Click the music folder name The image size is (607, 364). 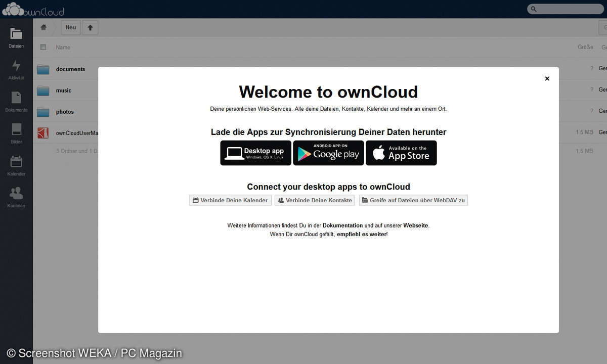pyautogui.click(x=64, y=90)
